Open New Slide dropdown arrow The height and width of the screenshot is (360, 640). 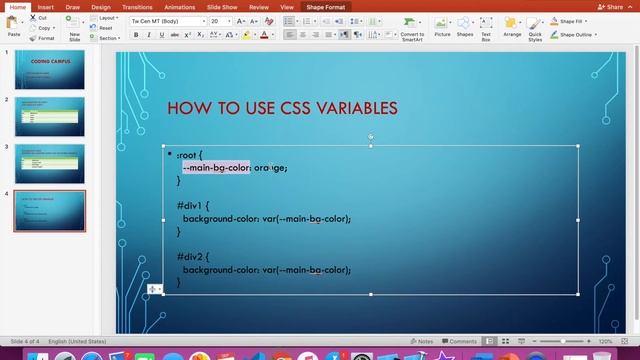pyautogui.click(x=83, y=22)
